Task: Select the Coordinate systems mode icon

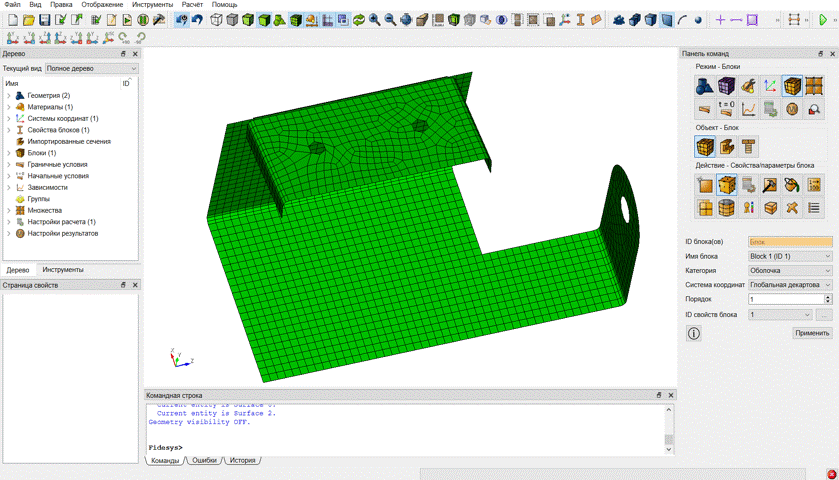Action: (x=771, y=86)
